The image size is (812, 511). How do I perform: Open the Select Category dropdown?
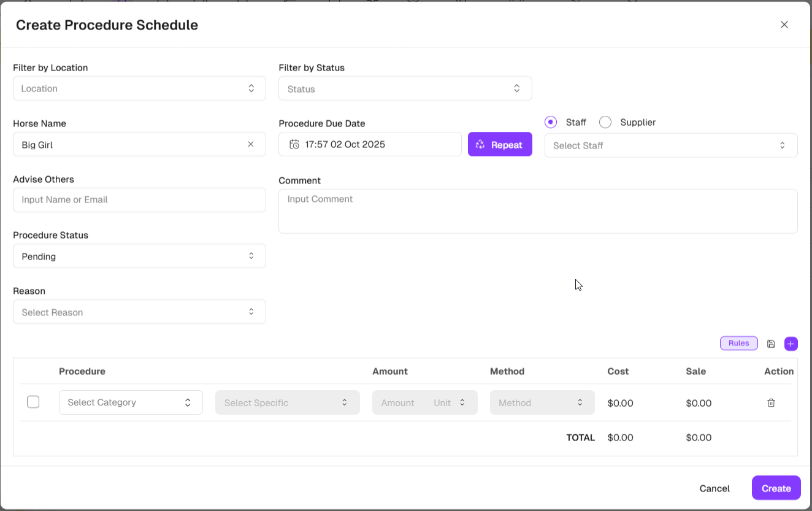coord(131,402)
